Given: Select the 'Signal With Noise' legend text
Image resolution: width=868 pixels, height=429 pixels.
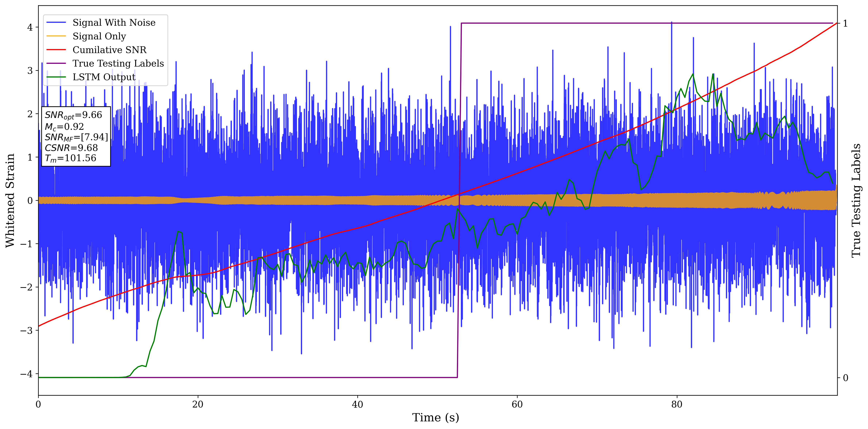Looking at the screenshot, I should (x=114, y=23).
